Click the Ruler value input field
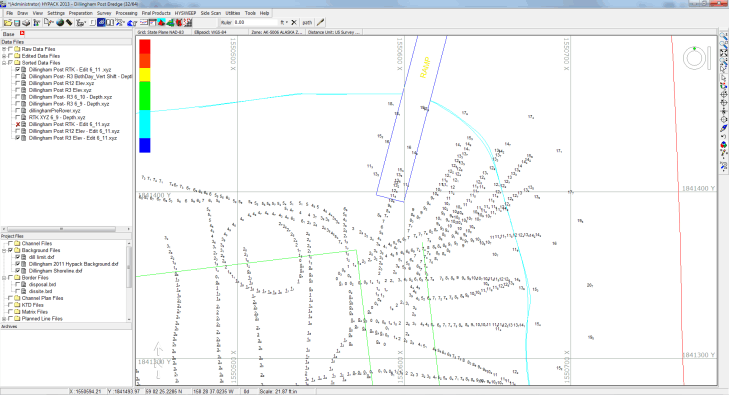729x395 pixels. [256, 22]
